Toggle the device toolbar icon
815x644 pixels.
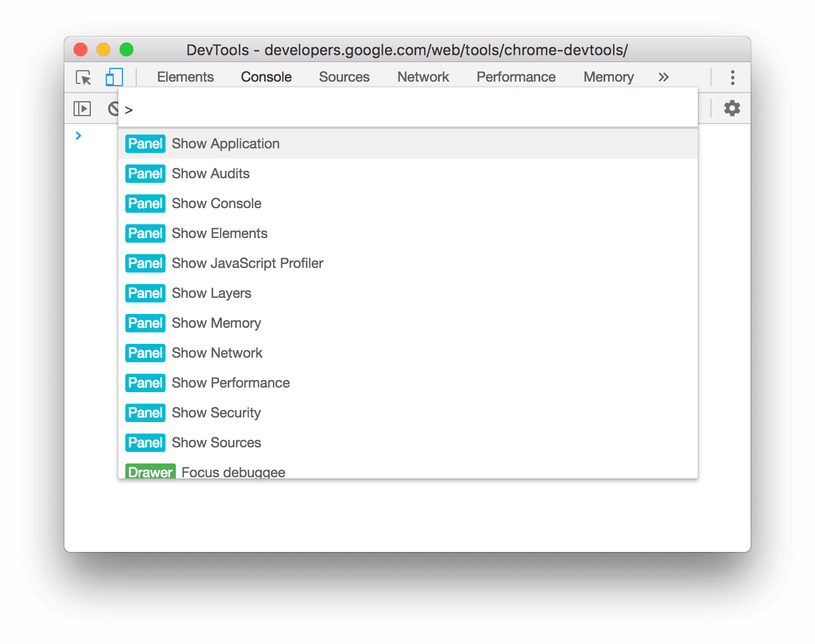pos(114,76)
